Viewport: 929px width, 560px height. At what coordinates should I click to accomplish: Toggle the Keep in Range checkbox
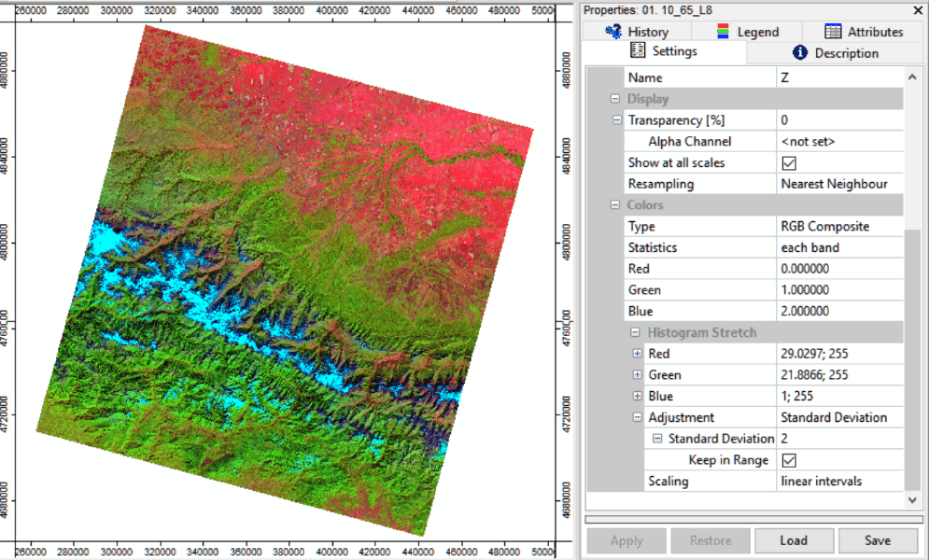coord(789,460)
